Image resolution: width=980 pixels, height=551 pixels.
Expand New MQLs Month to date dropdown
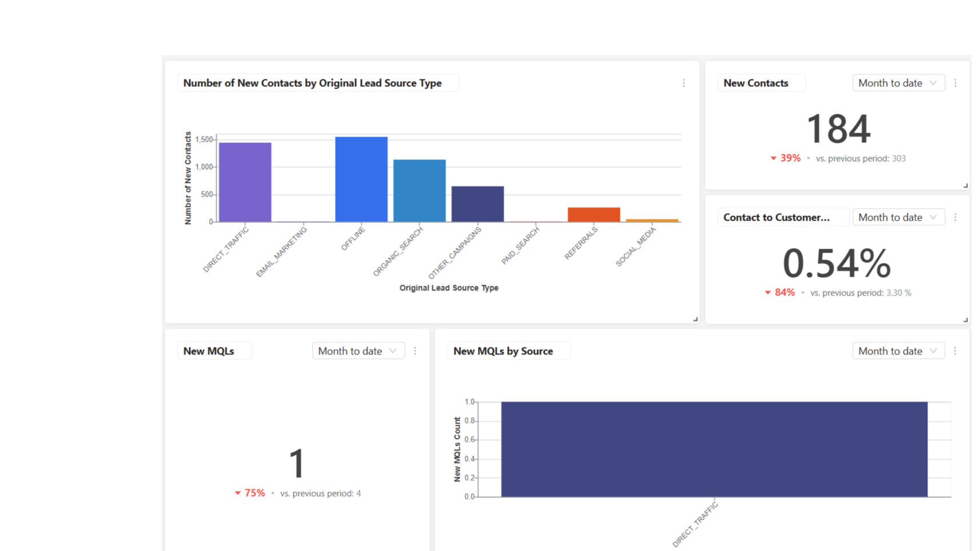[358, 351]
